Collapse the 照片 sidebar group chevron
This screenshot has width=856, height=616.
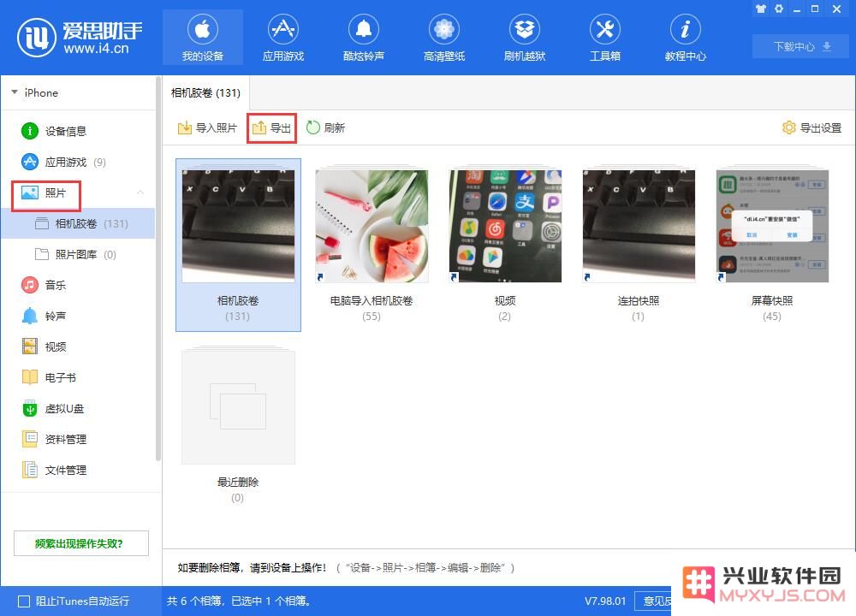(140, 192)
